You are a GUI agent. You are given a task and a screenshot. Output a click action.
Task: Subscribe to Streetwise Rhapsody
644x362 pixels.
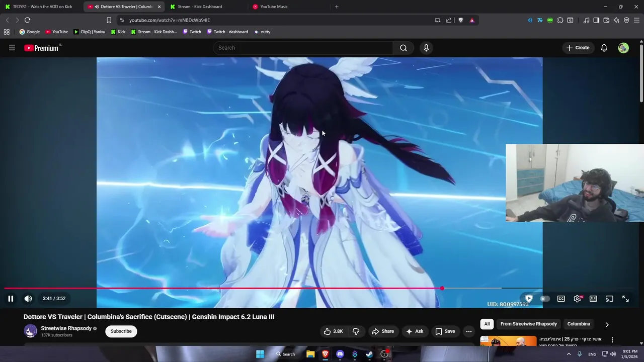coord(121,331)
